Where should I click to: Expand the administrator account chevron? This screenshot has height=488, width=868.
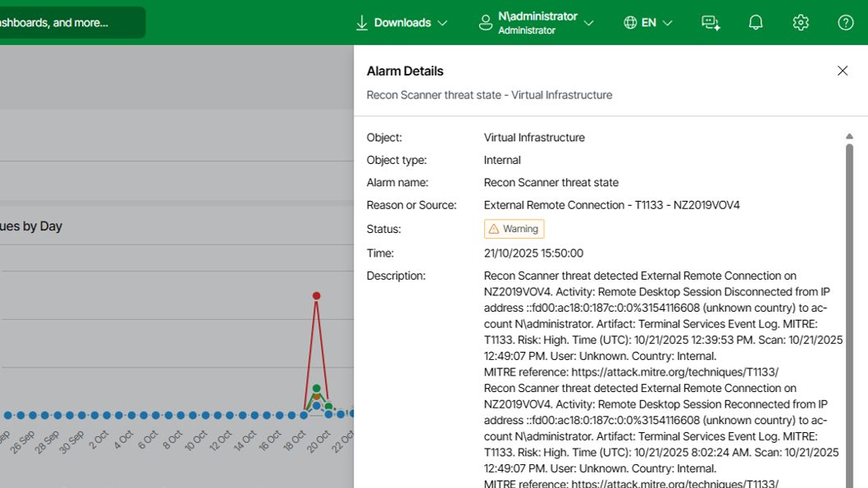[x=588, y=23]
